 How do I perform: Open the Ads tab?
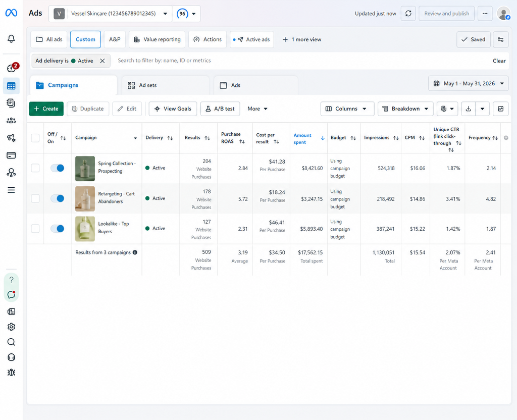tap(256, 85)
